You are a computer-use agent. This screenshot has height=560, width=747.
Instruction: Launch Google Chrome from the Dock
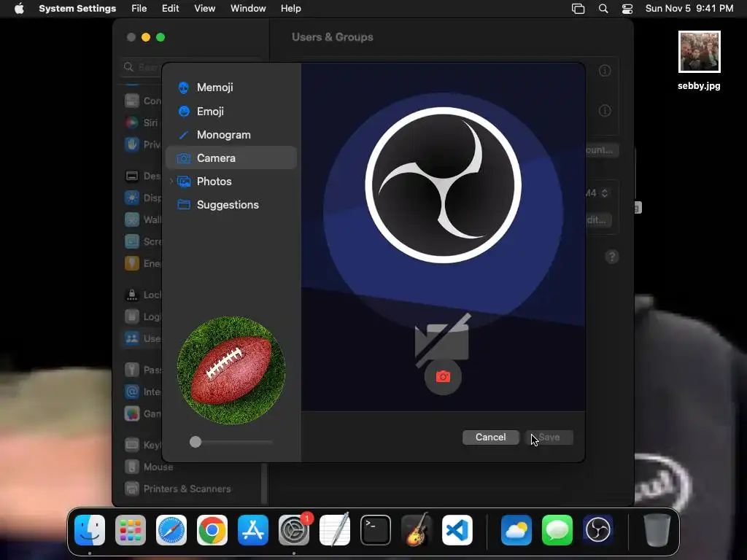click(x=212, y=530)
